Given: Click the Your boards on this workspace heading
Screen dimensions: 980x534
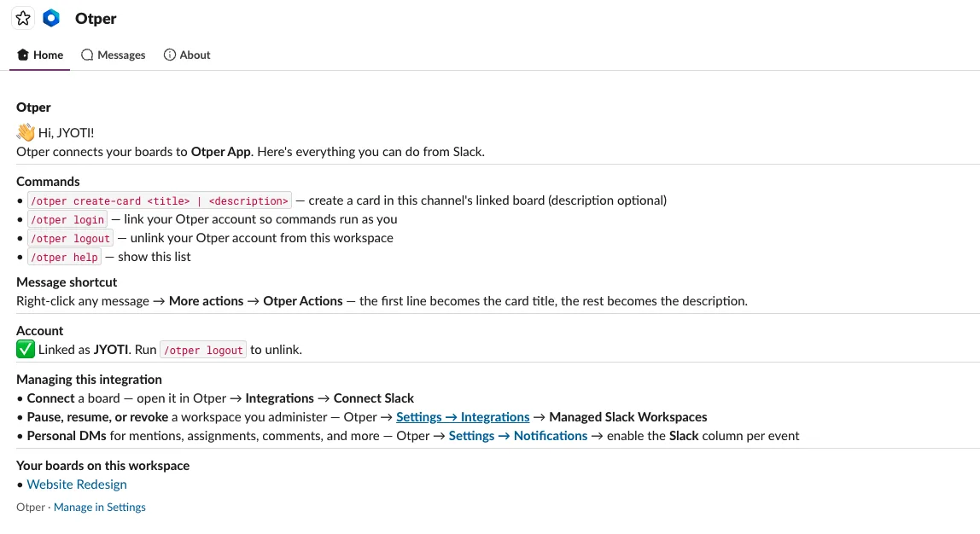Looking at the screenshot, I should coord(103,466).
